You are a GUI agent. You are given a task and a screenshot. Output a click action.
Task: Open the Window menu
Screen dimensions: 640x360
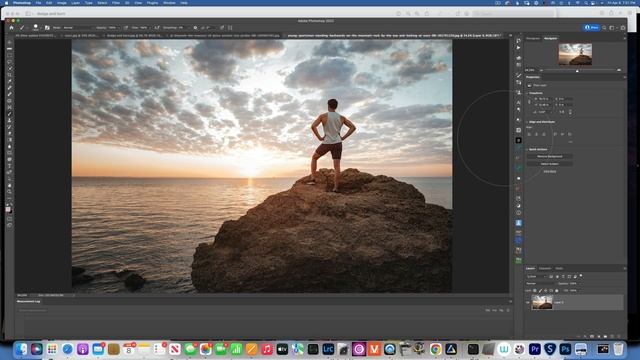point(169,2)
